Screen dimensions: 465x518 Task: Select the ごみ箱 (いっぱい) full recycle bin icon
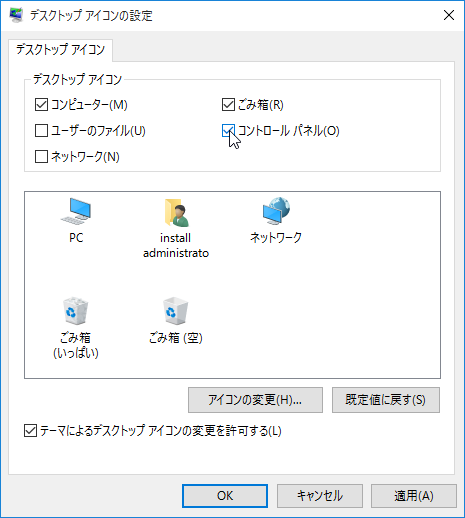pyautogui.click(x=76, y=311)
